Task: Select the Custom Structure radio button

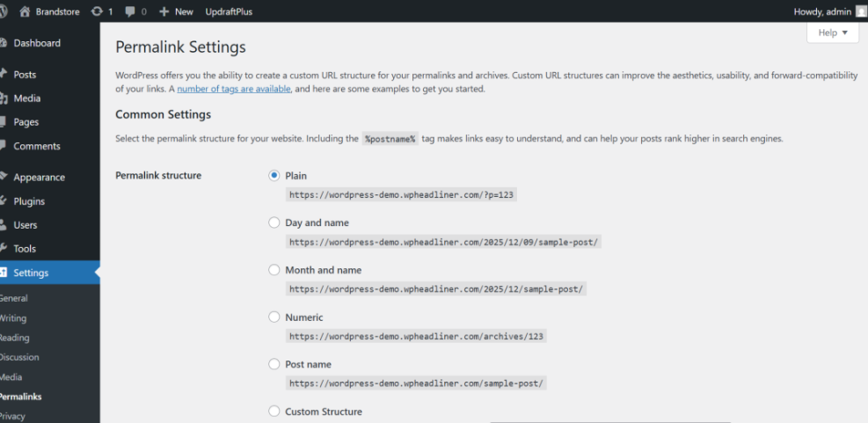Action: [274, 412]
